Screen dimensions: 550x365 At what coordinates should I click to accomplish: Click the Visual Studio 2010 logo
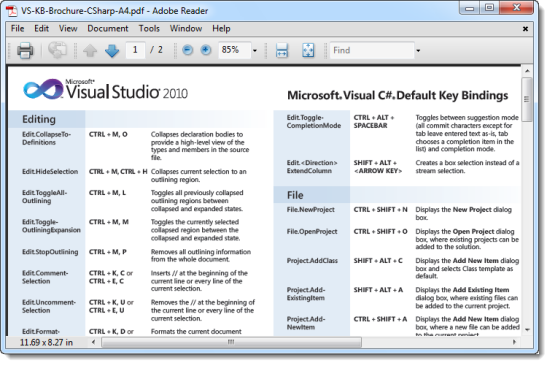pos(106,89)
